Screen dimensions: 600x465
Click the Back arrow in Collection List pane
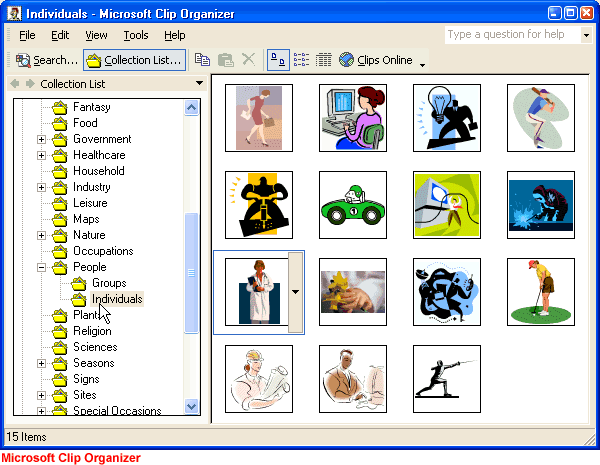tap(14, 83)
